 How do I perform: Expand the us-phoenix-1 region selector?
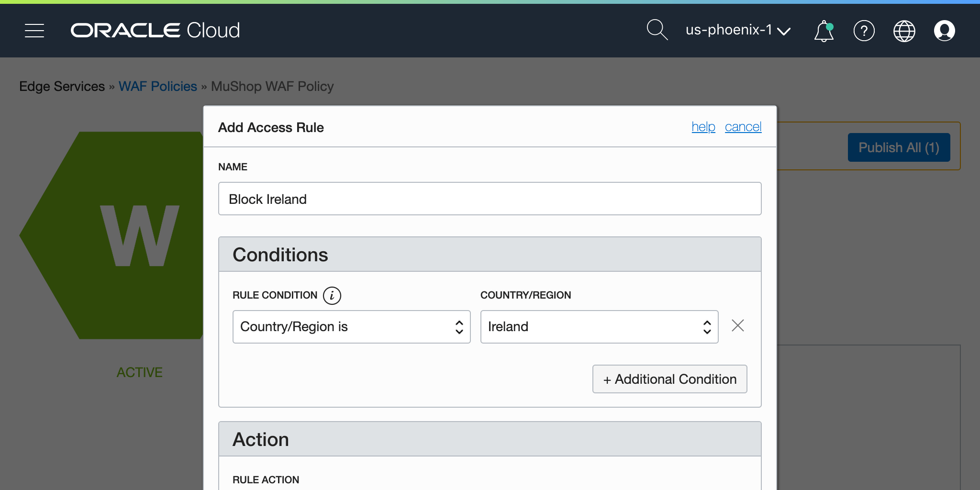737,30
